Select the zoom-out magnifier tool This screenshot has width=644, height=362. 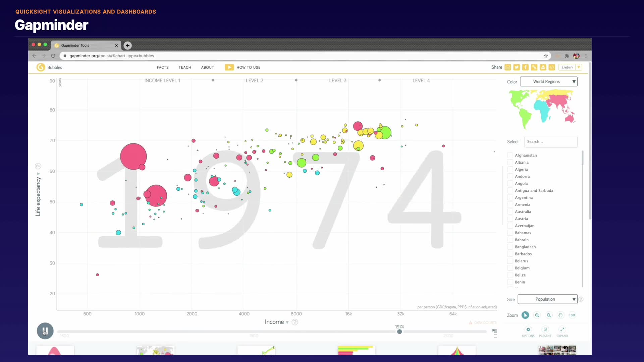click(549, 315)
